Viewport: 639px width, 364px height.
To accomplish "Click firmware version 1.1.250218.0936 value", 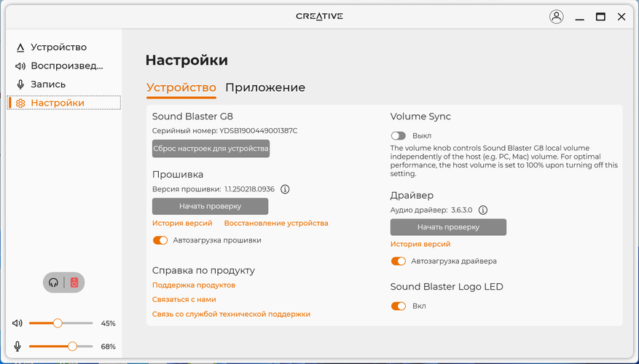I will coord(249,189).
